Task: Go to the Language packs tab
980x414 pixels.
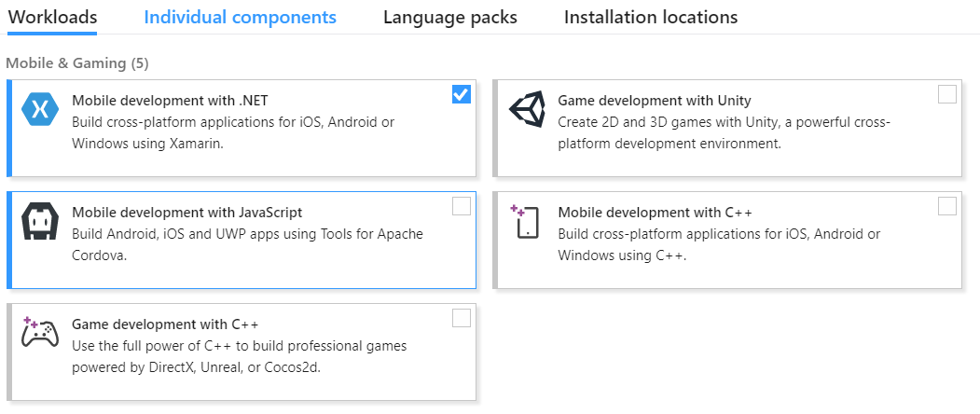Action: [x=450, y=17]
